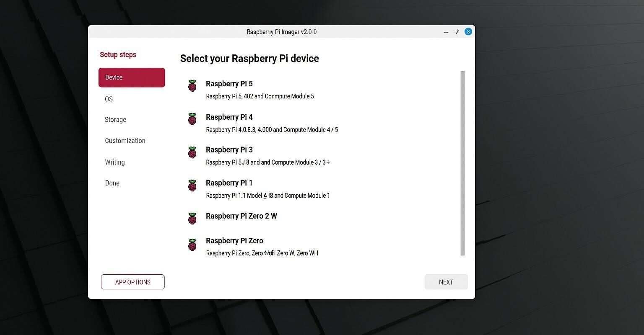Click the raspberry icon beside Raspberry Pi 3
The height and width of the screenshot is (335, 644).
point(192,152)
